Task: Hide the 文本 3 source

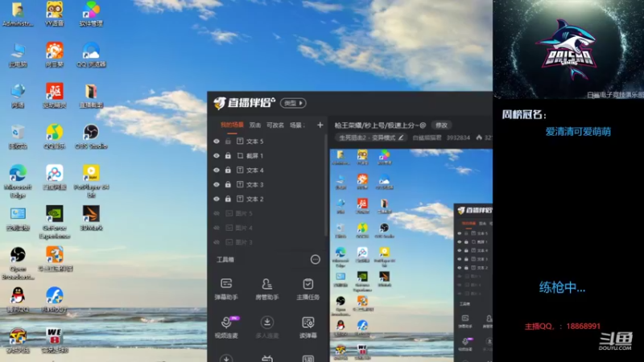Action: 217,184
